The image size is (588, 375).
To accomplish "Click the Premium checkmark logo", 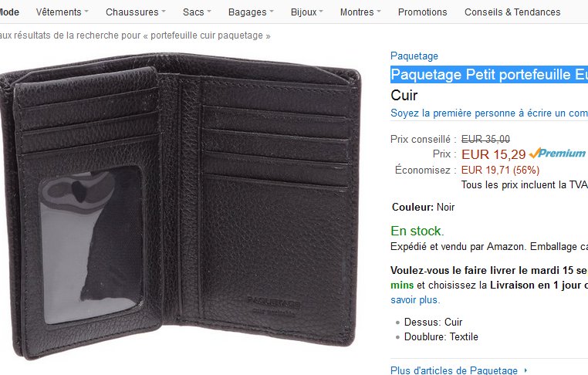I will click(x=557, y=154).
